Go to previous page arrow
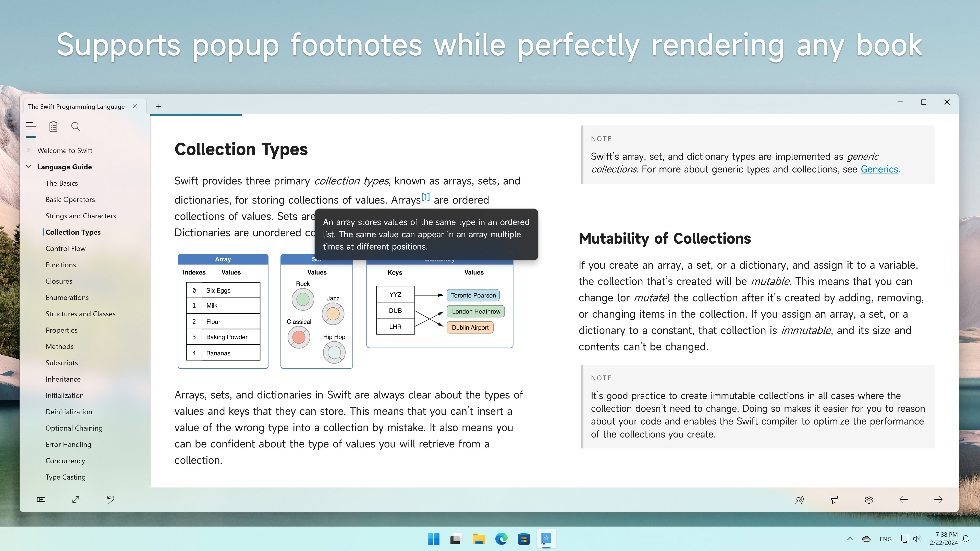This screenshot has width=980, height=551. [903, 500]
